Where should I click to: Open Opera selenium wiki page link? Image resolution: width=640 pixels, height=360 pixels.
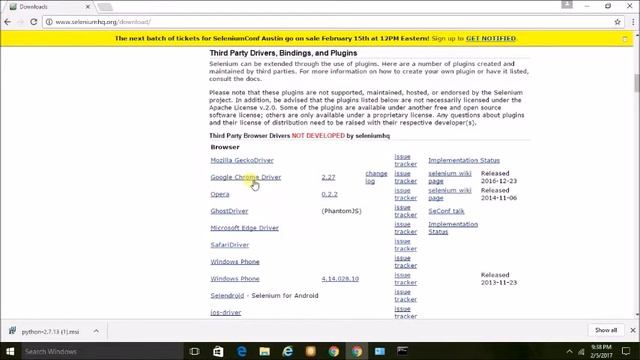click(449, 194)
